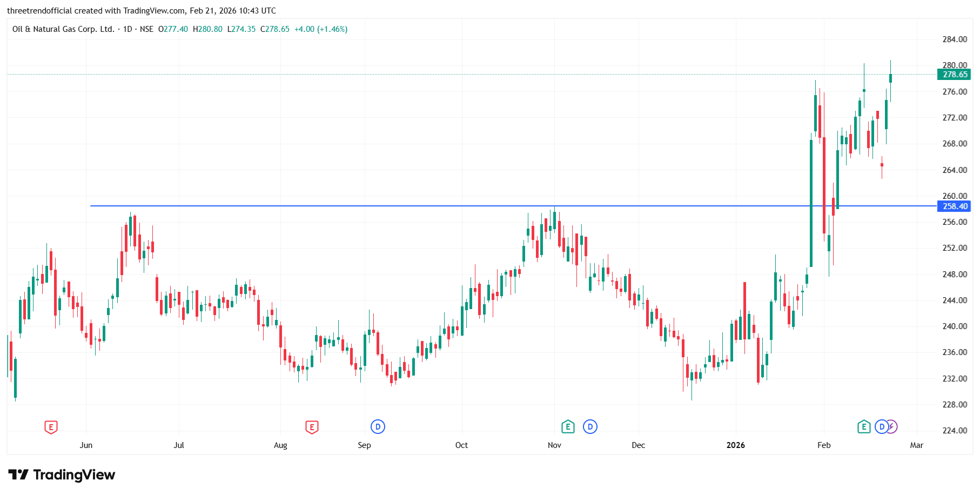This screenshot has width=980, height=495.
Task: Click the 1D interval label
Action: [127, 29]
